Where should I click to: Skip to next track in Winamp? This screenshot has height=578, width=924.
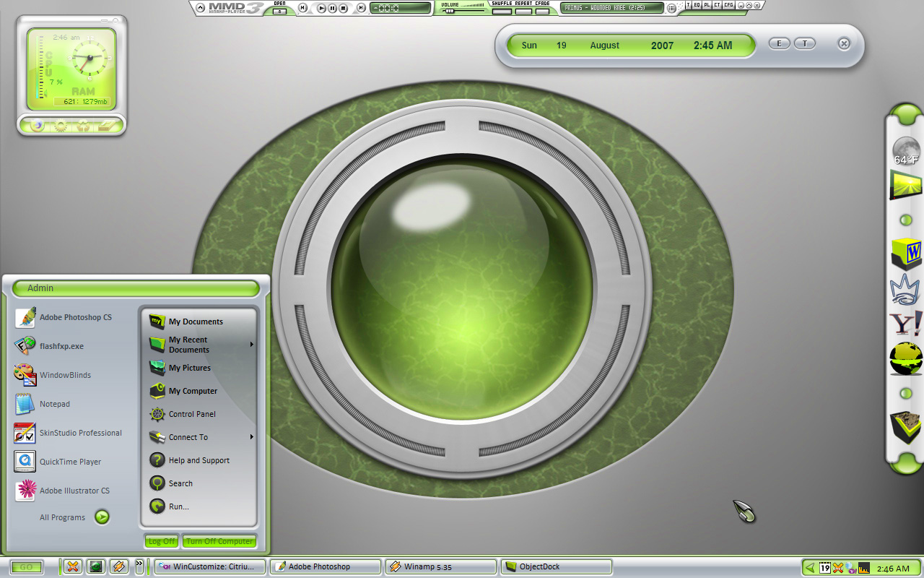(x=361, y=8)
